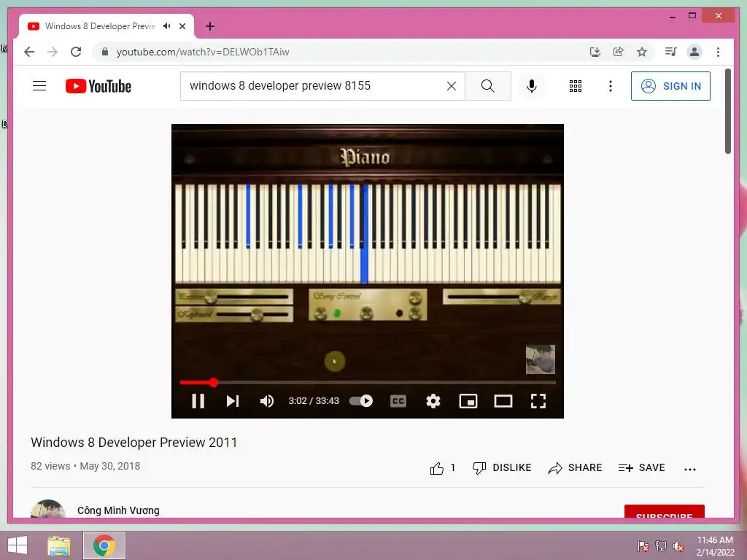This screenshot has height=560, width=747.
Task: Pause the video
Action: 198,401
